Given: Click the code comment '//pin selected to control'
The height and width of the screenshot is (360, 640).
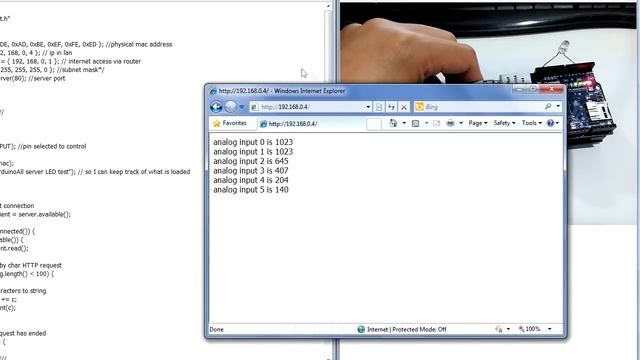Looking at the screenshot, I should [52, 146].
